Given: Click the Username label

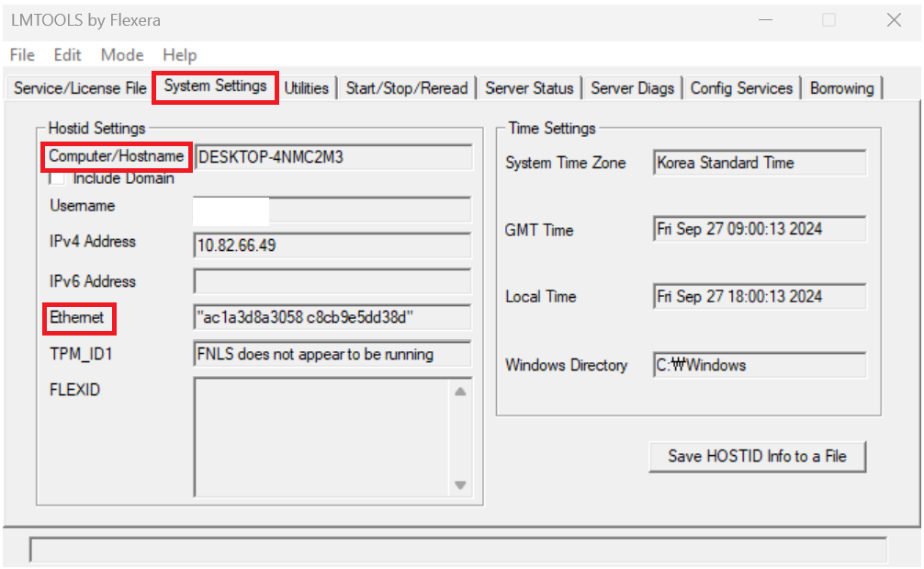Looking at the screenshot, I should pos(83,206).
